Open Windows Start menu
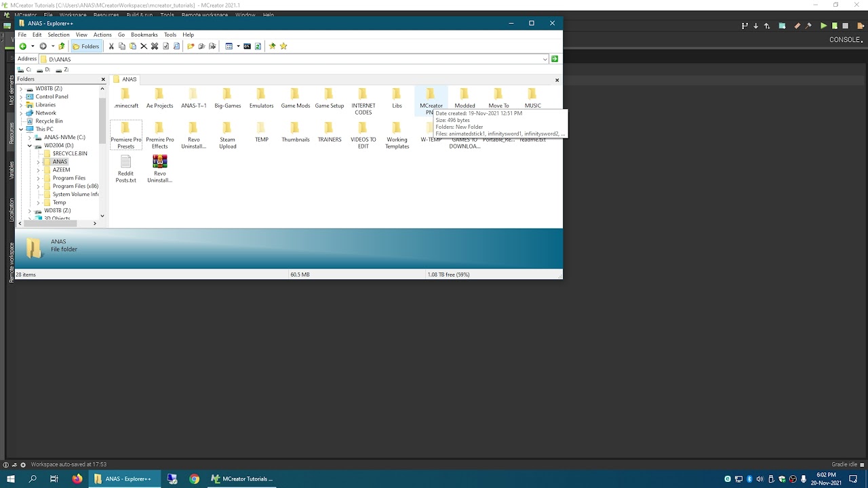 click(11, 479)
